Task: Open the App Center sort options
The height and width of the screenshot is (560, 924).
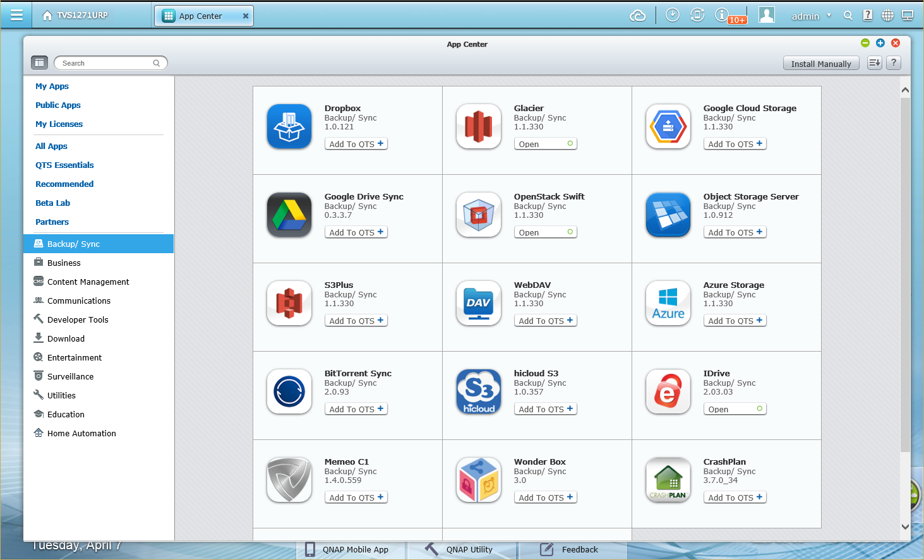Action: coord(874,63)
